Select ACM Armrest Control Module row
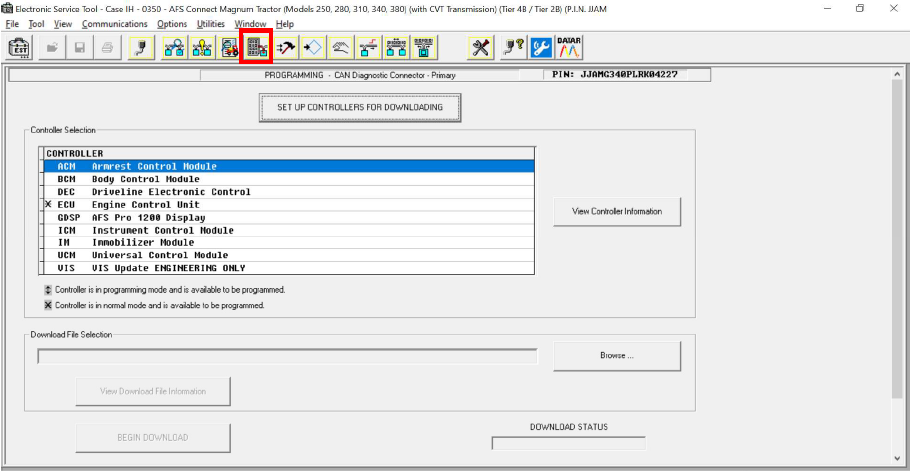911x471 pixels. tap(289, 167)
